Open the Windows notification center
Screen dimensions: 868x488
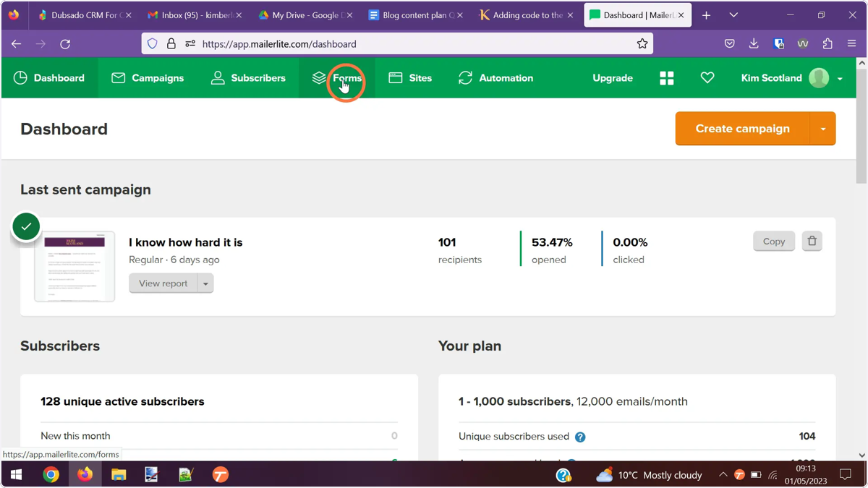[846, 475]
